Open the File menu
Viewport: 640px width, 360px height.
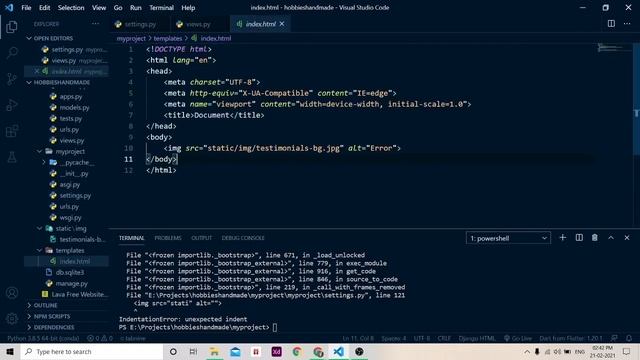point(26,7)
